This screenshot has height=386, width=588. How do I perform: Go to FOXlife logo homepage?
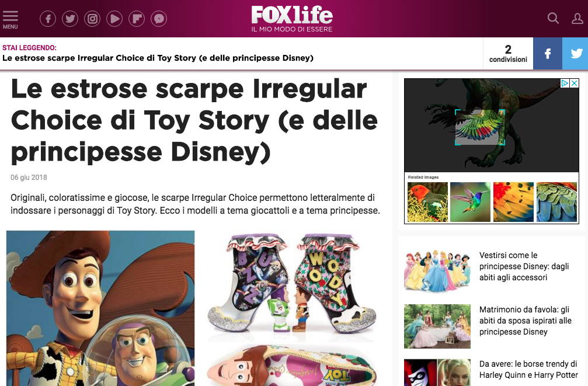(292, 18)
